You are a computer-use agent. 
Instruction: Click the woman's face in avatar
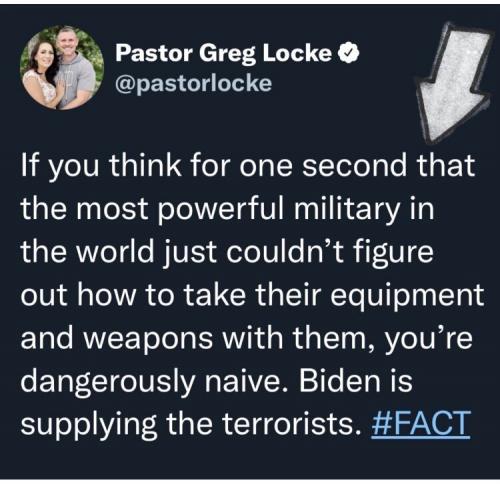tap(41, 58)
